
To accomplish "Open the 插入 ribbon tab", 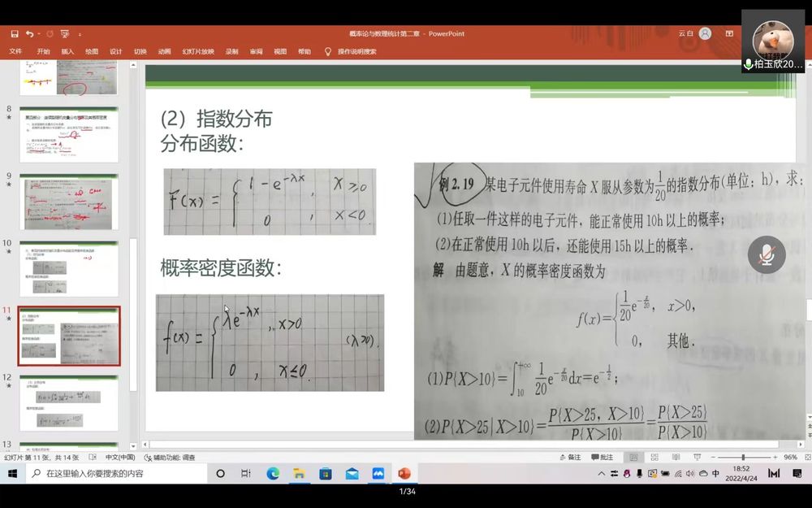I will 67,51.
